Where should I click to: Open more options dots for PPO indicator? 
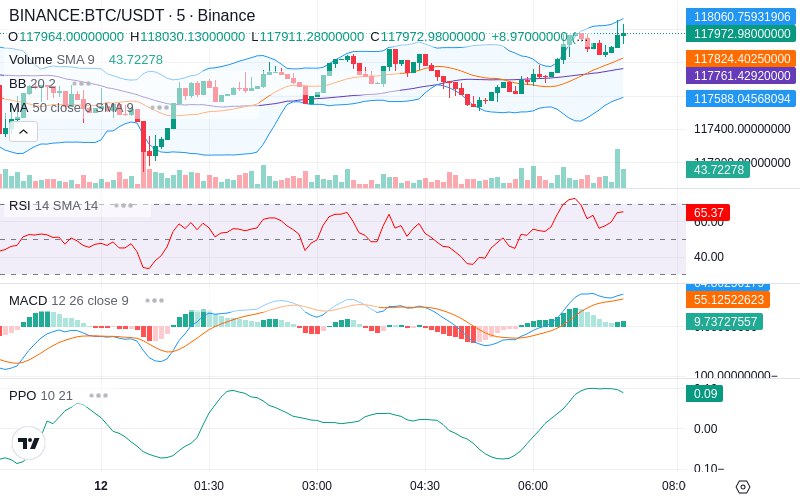98,395
